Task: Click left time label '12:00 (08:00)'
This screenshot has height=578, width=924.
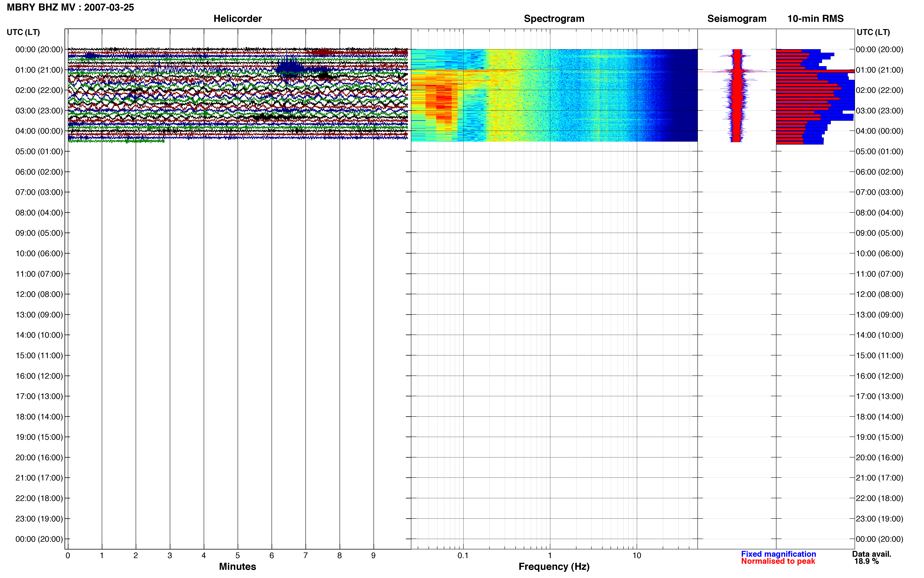Action: [x=39, y=294]
